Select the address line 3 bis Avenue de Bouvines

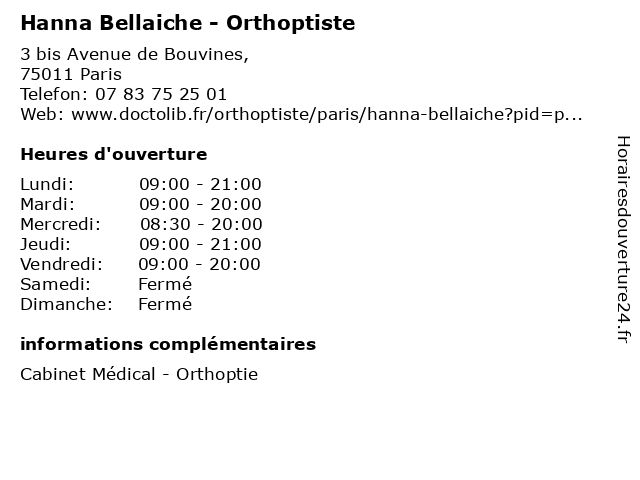click(134, 54)
